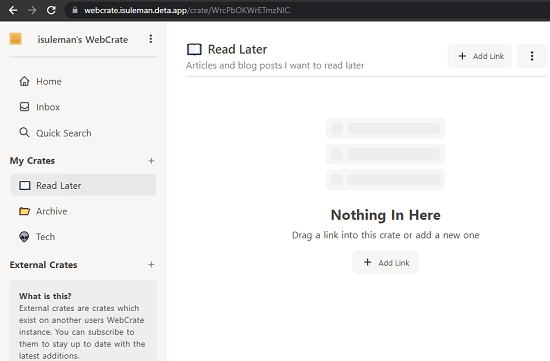Click the Inbox tray icon
Viewport: 550px width, 361px height.
point(24,107)
